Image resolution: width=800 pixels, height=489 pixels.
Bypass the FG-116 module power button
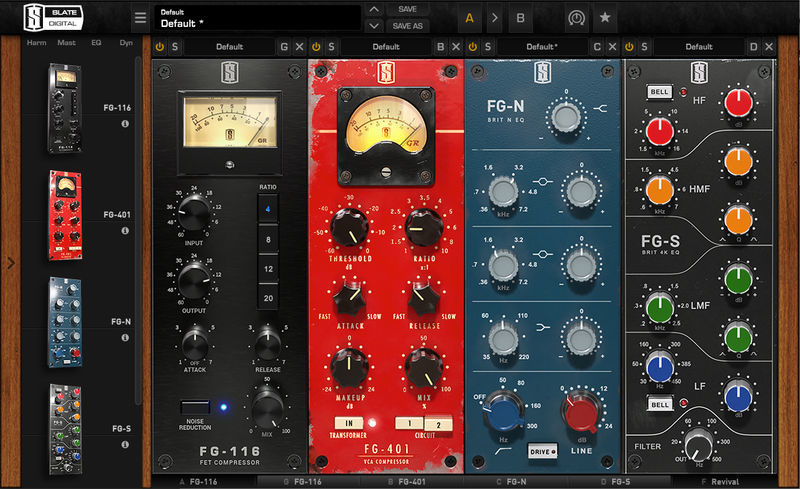pos(160,47)
